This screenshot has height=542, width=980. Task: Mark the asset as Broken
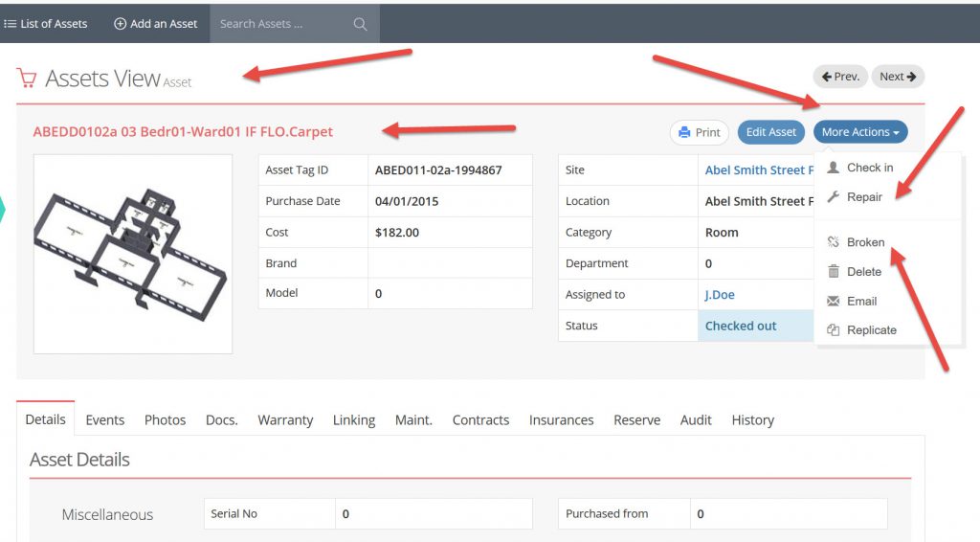point(865,242)
